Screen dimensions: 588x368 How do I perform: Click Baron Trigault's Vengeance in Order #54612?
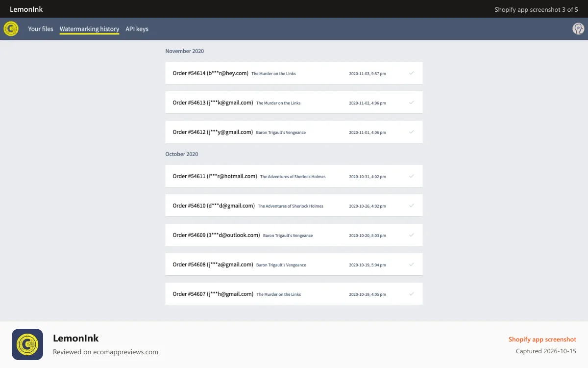tap(281, 132)
